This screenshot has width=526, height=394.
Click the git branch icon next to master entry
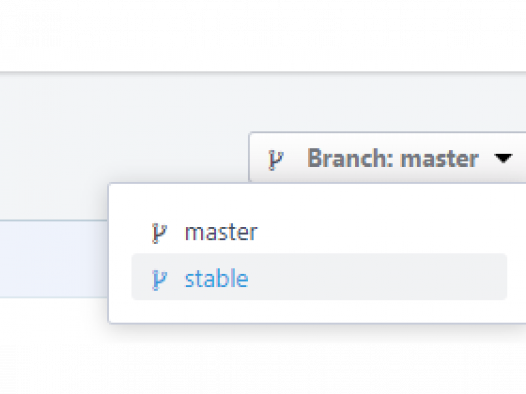pyautogui.click(x=159, y=233)
